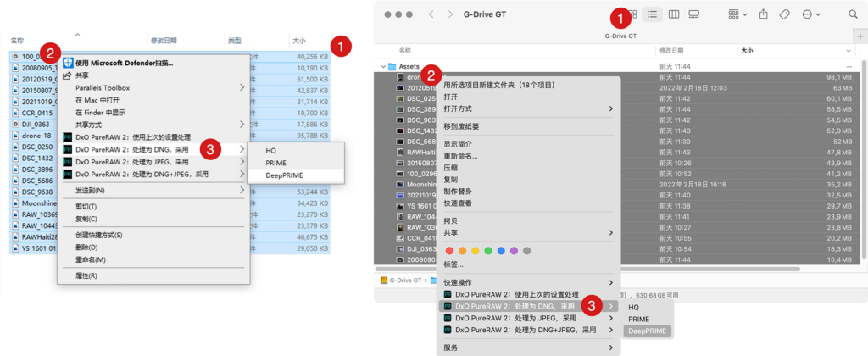Click the Moonshine file name in Windows list

39,203
